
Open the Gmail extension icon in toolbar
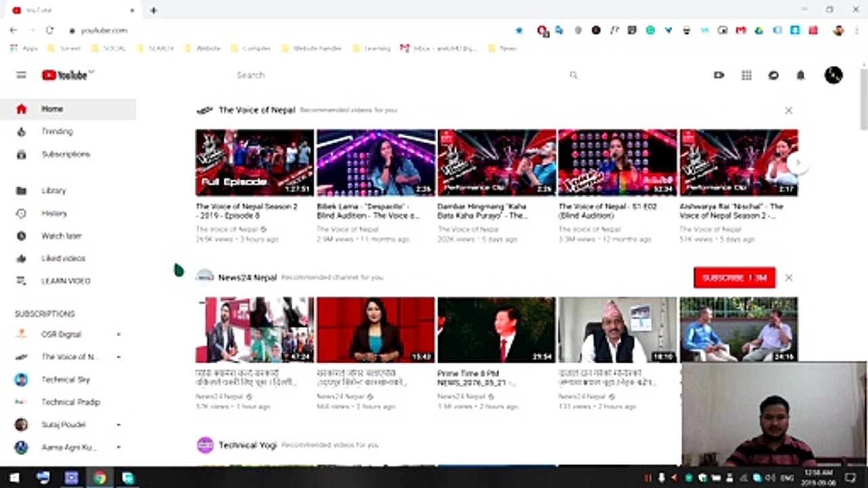(x=741, y=30)
